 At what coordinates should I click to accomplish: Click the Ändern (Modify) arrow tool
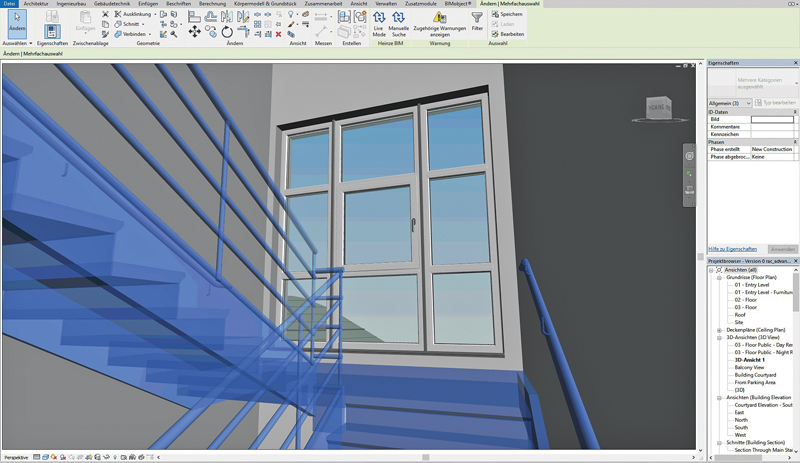[17, 23]
